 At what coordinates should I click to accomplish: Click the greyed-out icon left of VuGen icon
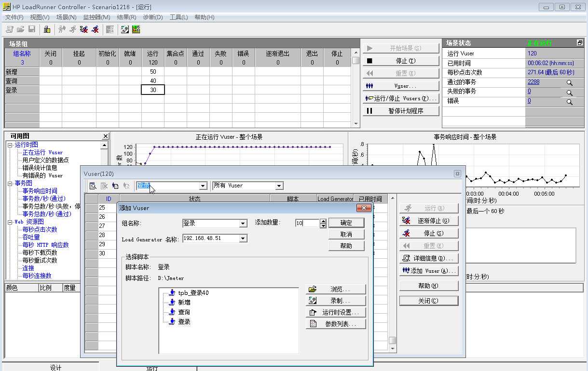click(110, 29)
